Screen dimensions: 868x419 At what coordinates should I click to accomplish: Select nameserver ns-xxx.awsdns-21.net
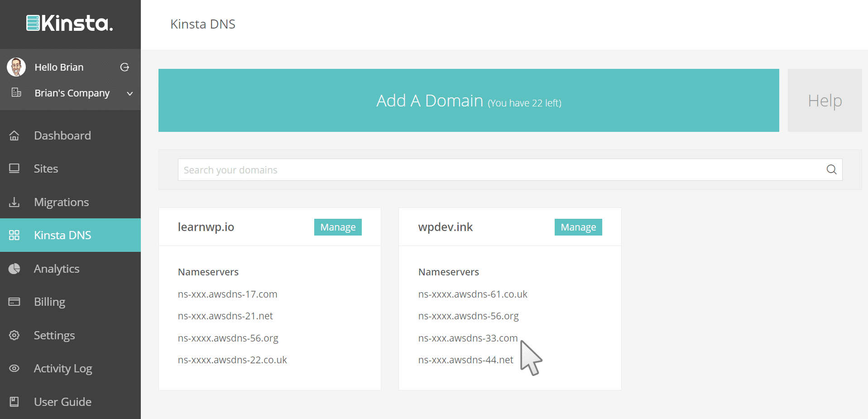[x=225, y=316]
